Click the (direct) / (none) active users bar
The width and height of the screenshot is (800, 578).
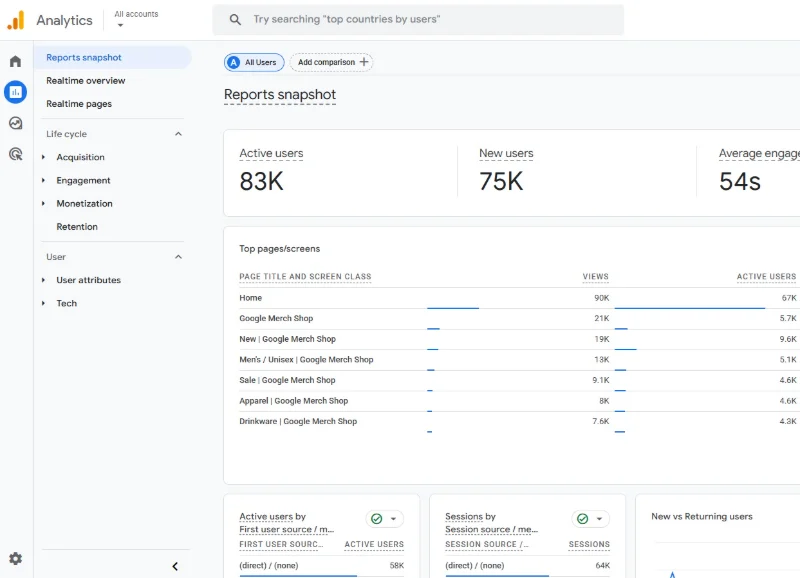tap(298, 576)
